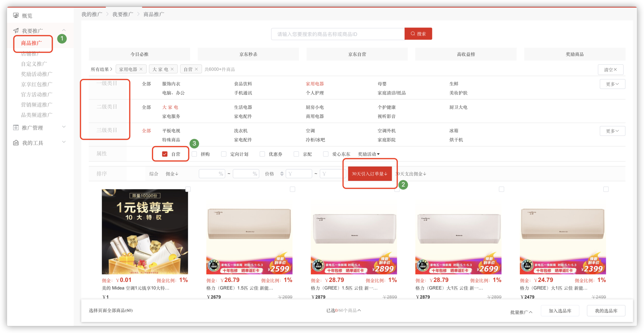This screenshot has width=644, height=333.
Task: Switch to the 今日必推 tab
Action: [x=140, y=54]
